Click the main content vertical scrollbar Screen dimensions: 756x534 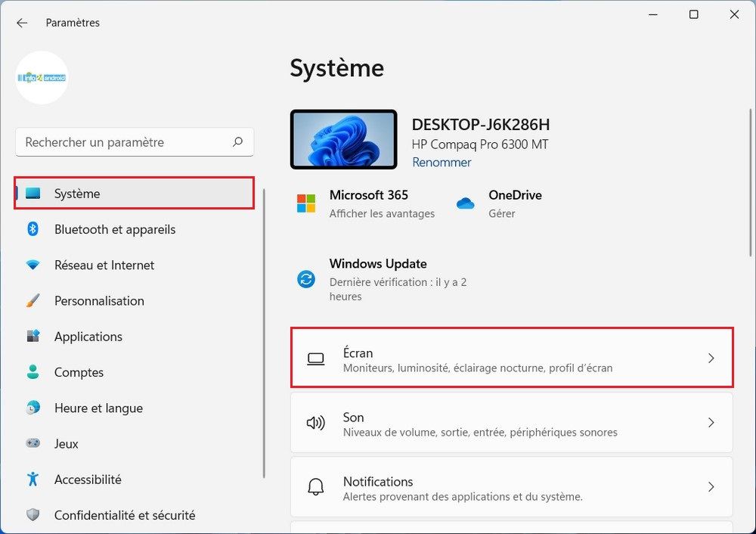(x=750, y=182)
